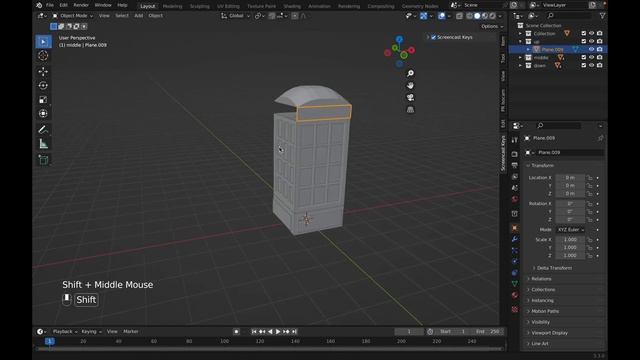Switch to the Modeling workspace tab
The width and height of the screenshot is (640, 360).
click(172, 6)
